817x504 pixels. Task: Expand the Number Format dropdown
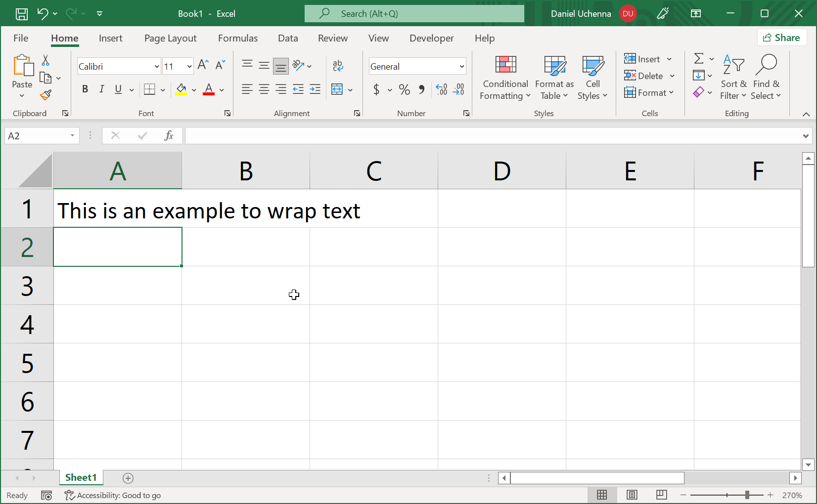pos(460,66)
